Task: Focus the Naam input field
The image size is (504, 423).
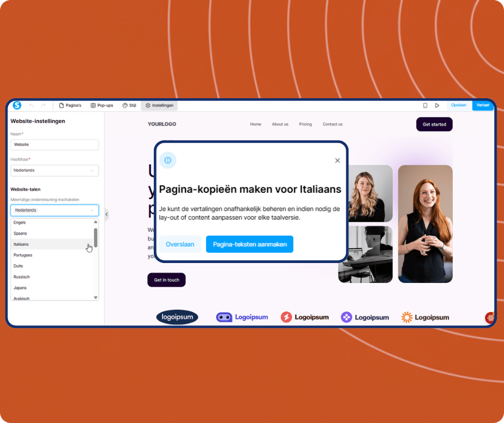Action: click(x=55, y=144)
